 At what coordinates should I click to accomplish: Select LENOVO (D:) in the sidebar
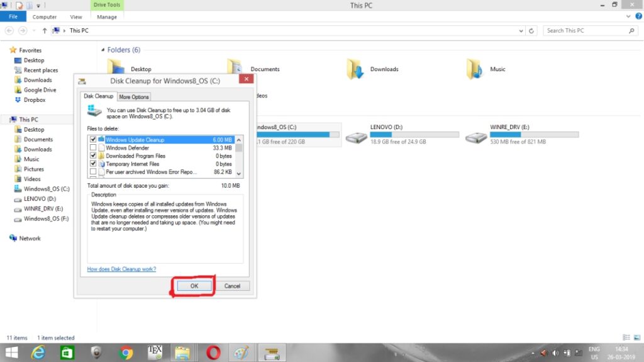pyautogui.click(x=40, y=199)
